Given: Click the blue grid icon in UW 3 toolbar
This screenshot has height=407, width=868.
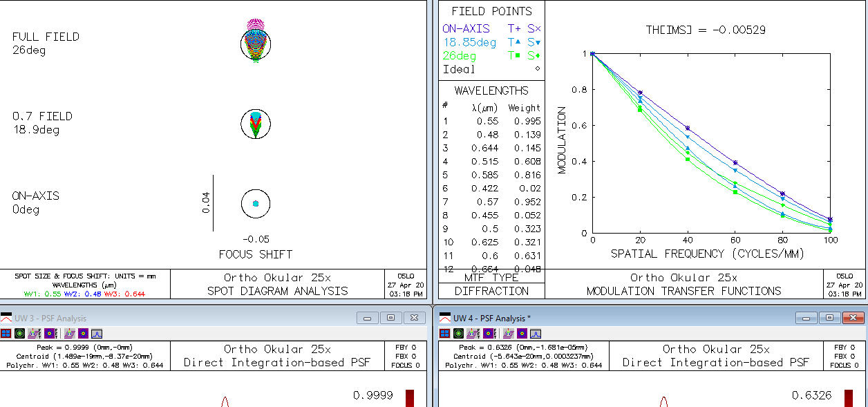Looking at the screenshot, I should (6, 333).
